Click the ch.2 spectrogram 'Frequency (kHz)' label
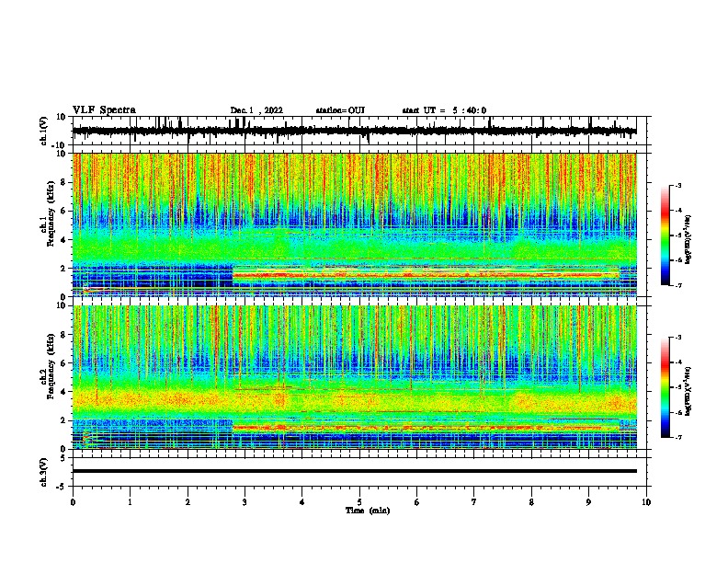Screen dimensions: 728x563 point(51,366)
